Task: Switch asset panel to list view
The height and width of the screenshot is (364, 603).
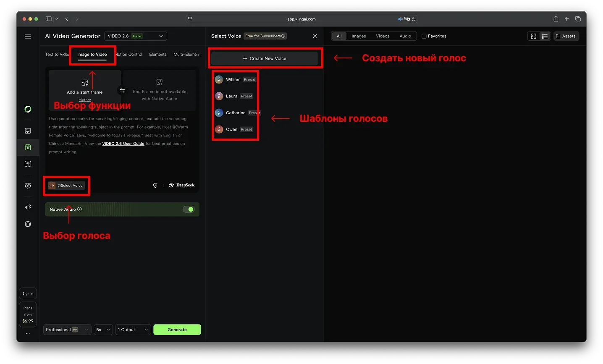Action: tap(545, 36)
